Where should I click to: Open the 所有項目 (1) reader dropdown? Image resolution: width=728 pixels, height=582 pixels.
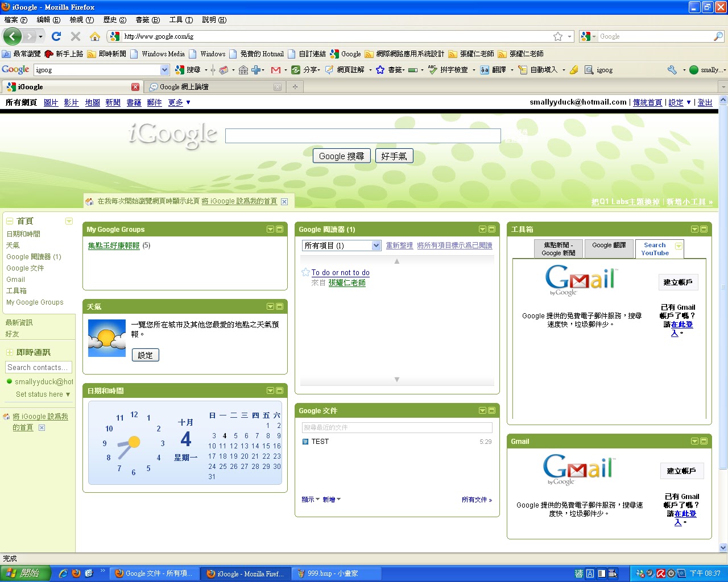click(x=341, y=246)
